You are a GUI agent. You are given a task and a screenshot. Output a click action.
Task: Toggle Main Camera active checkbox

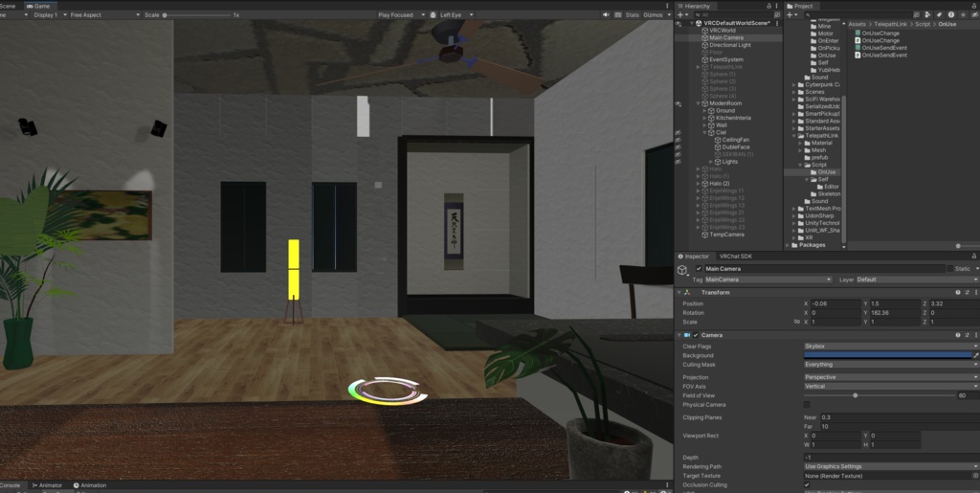(699, 269)
